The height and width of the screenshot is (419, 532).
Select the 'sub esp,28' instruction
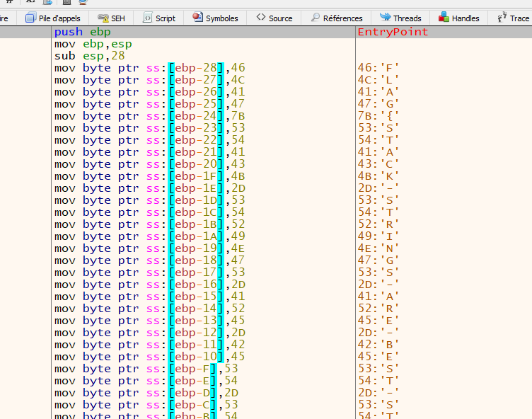tap(90, 56)
